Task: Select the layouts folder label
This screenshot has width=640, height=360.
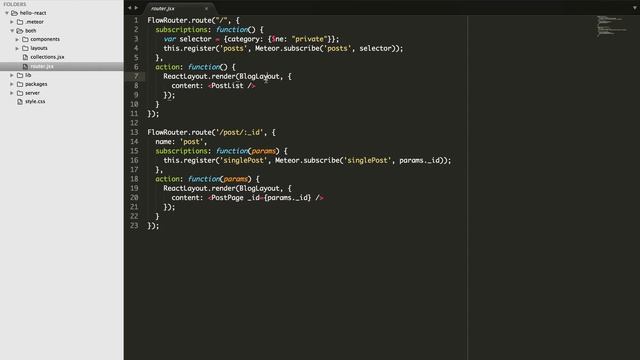Action: point(39,48)
